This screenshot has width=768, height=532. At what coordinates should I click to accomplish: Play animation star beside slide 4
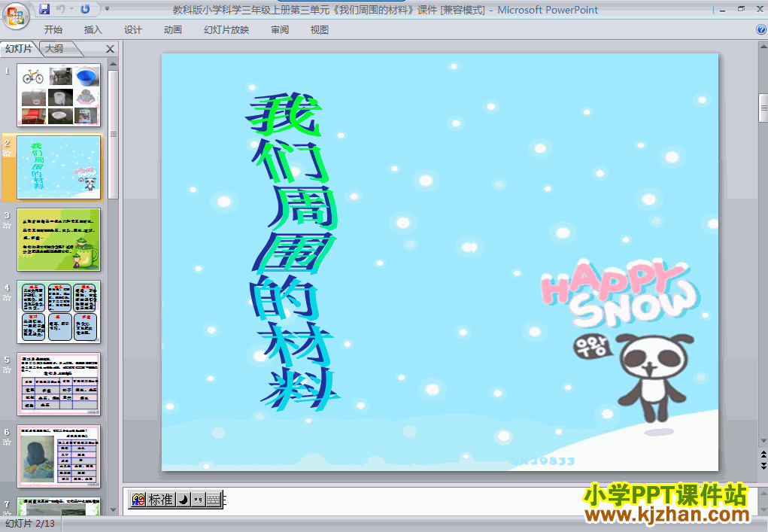coord(7,298)
